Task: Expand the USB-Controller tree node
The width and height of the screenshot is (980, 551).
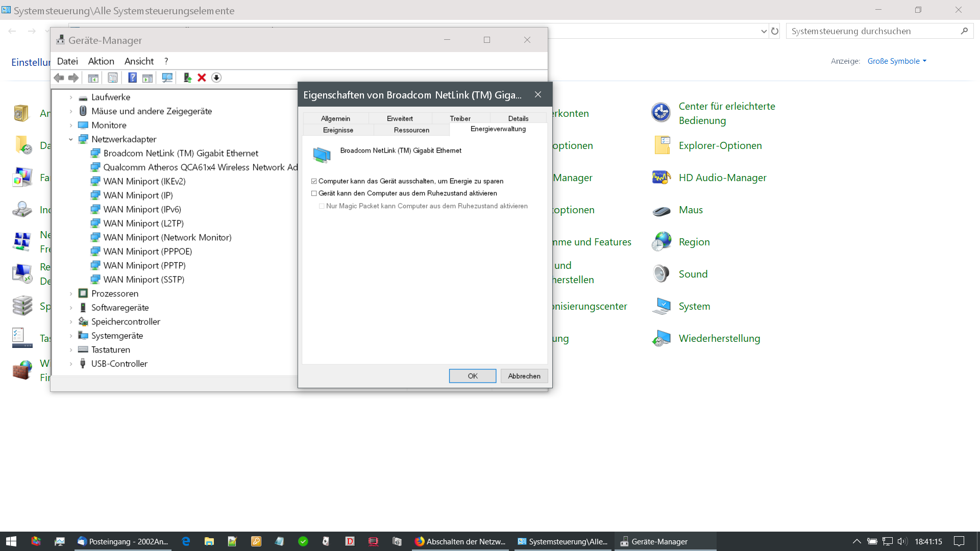Action: tap(71, 364)
